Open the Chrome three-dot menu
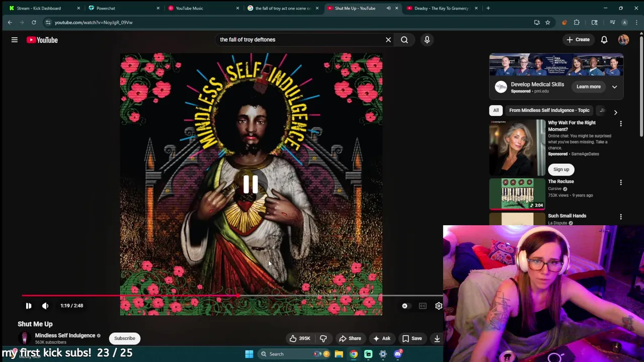Image resolution: width=644 pixels, height=362 pixels. point(636,22)
